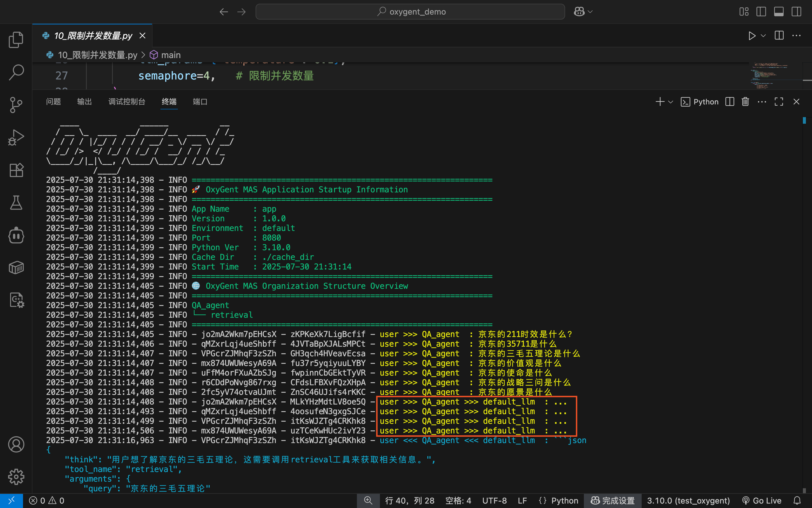Click the zoom magnifier in status bar

368,501
